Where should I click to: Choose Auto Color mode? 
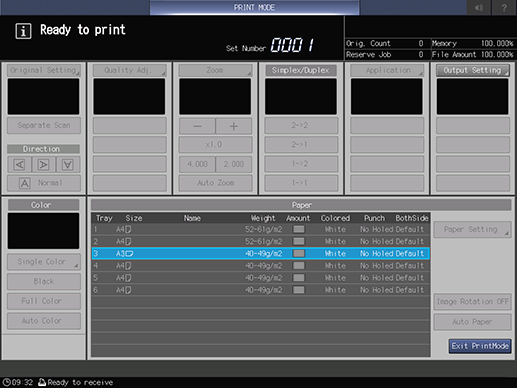[x=44, y=321]
